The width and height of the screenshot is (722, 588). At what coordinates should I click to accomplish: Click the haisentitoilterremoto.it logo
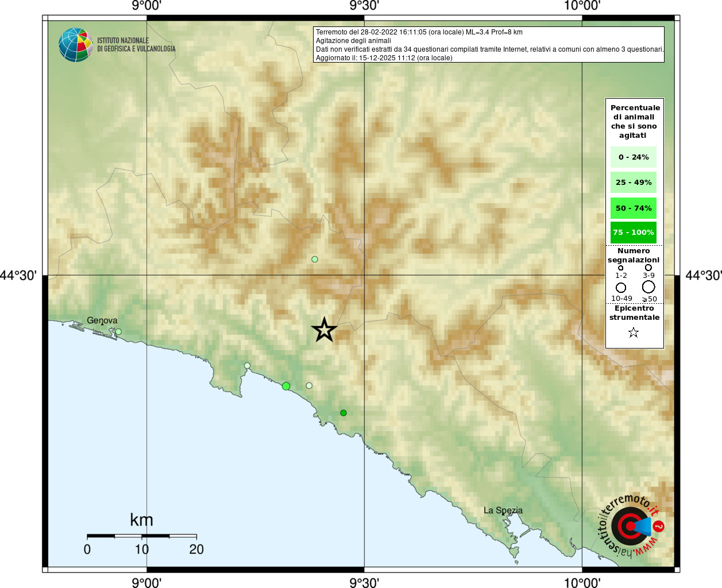click(631, 525)
